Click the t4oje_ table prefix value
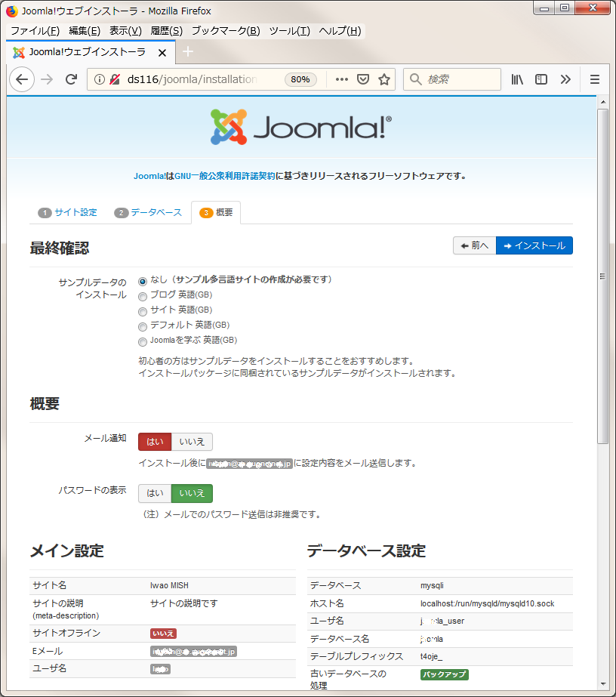Screen dimensions: 616x697 tap(431, 656)
